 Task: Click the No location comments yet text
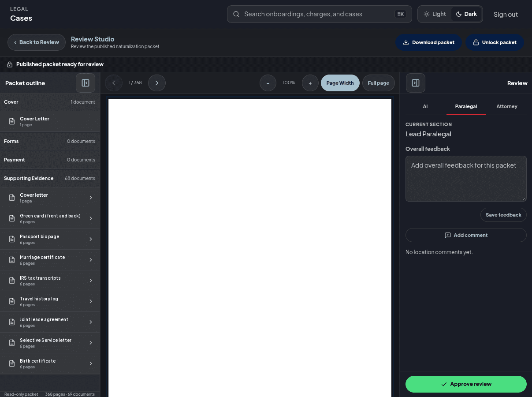[x=439, y=252]
